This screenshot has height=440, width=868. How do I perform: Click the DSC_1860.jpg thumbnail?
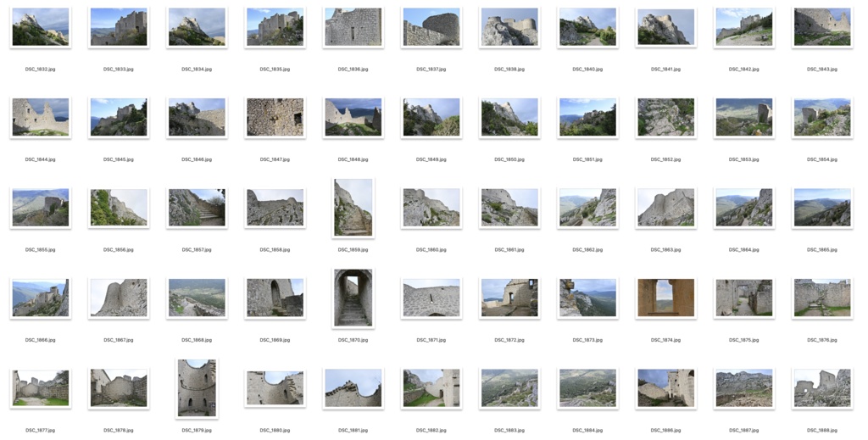431,208
